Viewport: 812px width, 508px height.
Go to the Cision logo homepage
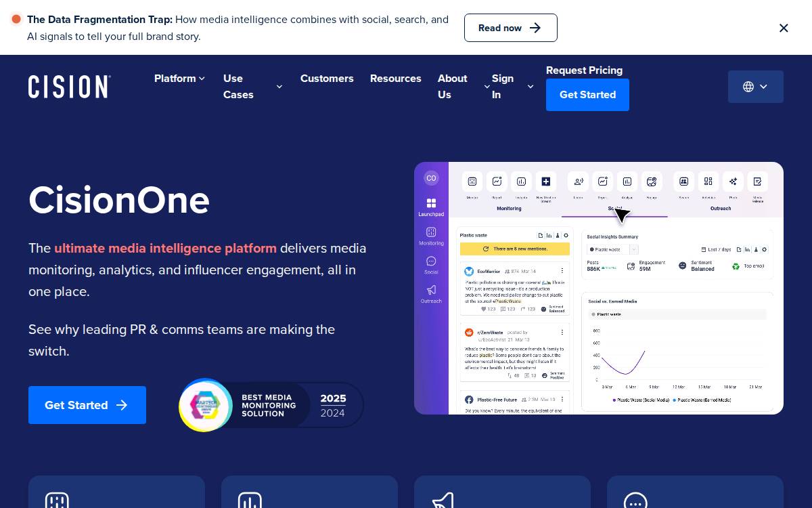70,87
